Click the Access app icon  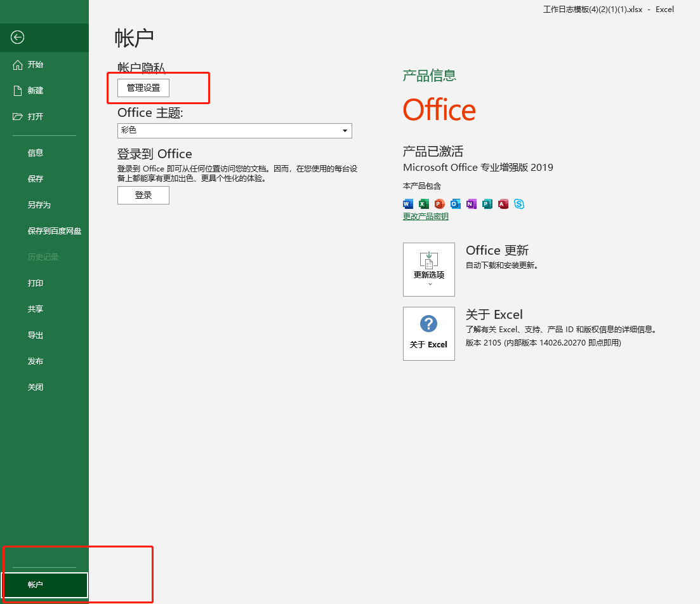pyautogui.click(x=503, y=204)
